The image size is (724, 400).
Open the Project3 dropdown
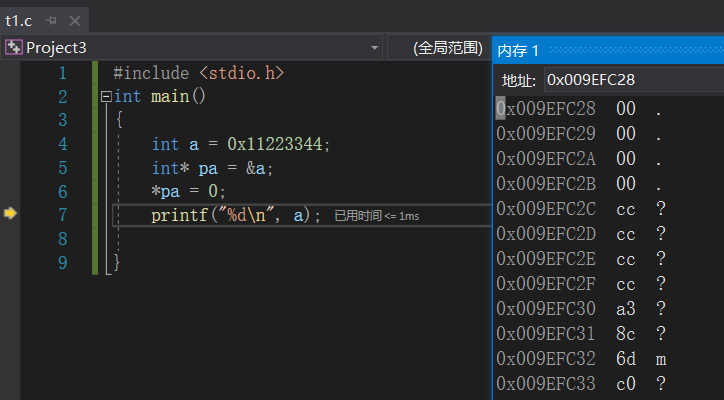coord(375,48)
